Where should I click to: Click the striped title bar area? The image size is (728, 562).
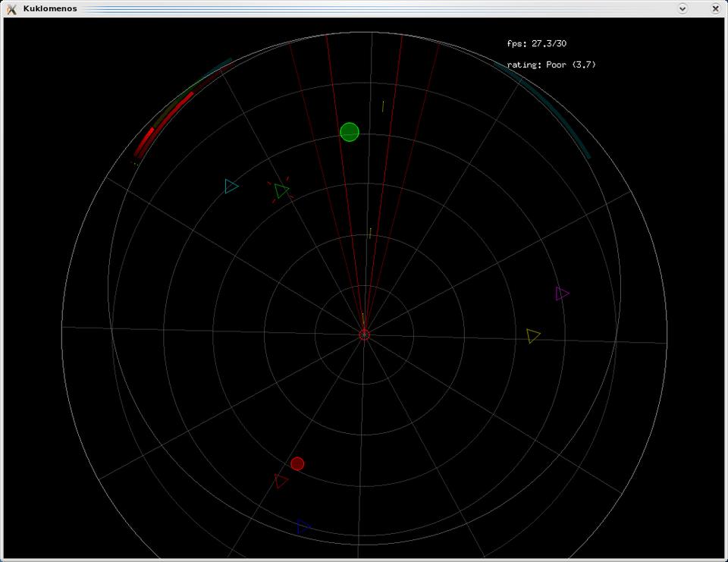click(x=379, y=8)
